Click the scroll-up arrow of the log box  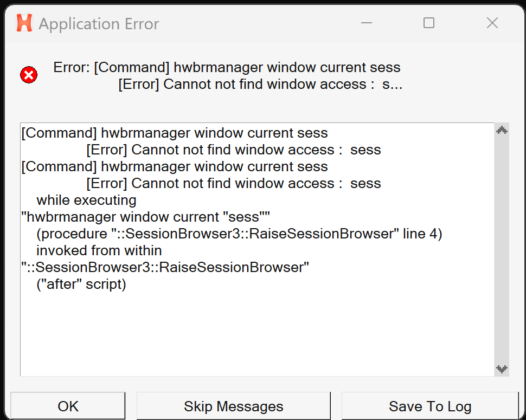(502, 131)
